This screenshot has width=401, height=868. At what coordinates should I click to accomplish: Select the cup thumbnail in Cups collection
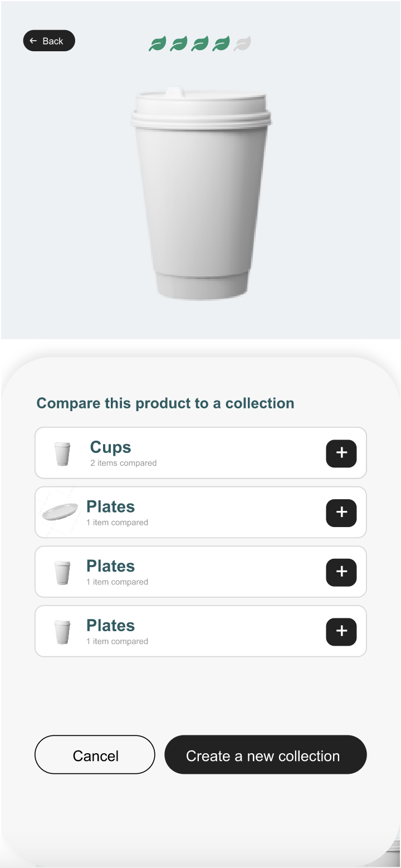[x=62, y=453]
